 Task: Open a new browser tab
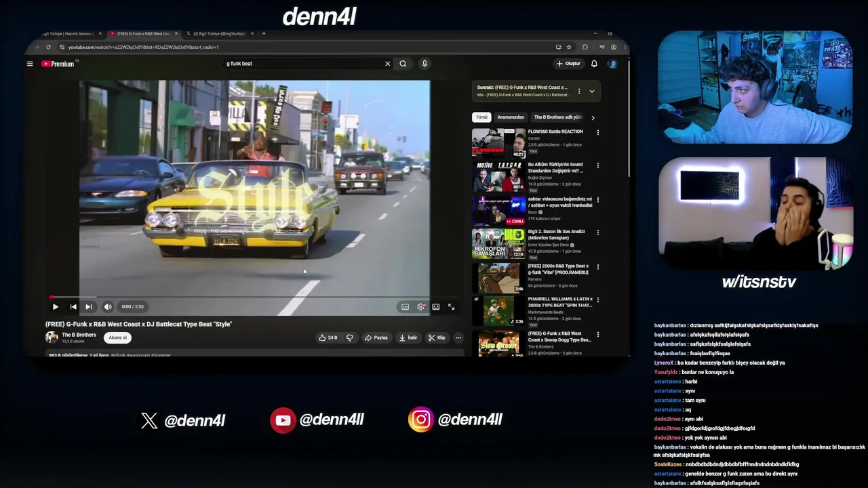pos(264,33)
